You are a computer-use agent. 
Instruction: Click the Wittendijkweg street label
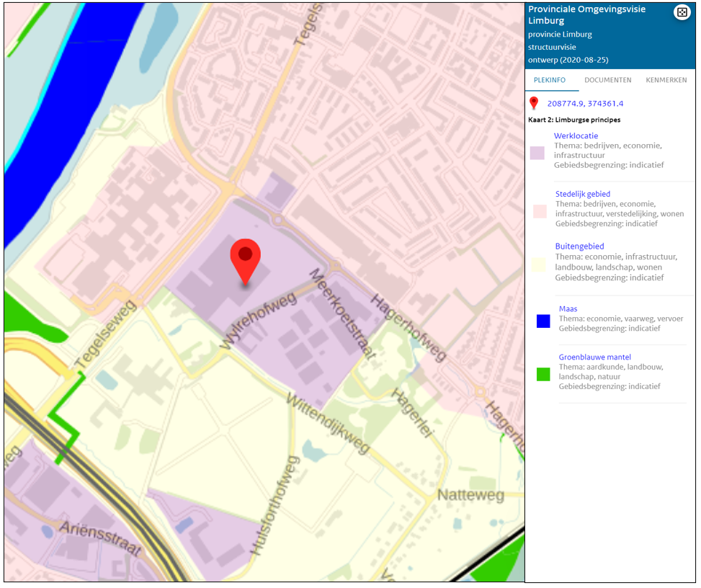328,423
